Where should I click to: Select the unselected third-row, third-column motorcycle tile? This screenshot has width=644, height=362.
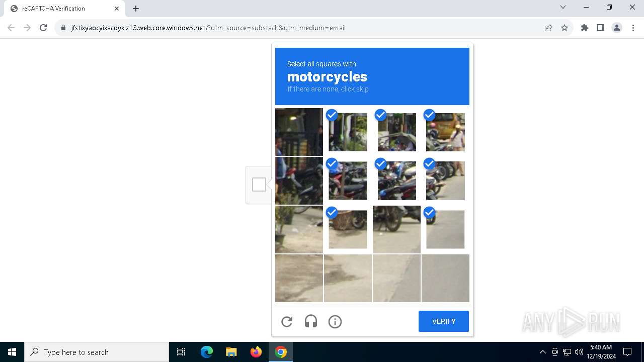(396, 229)
